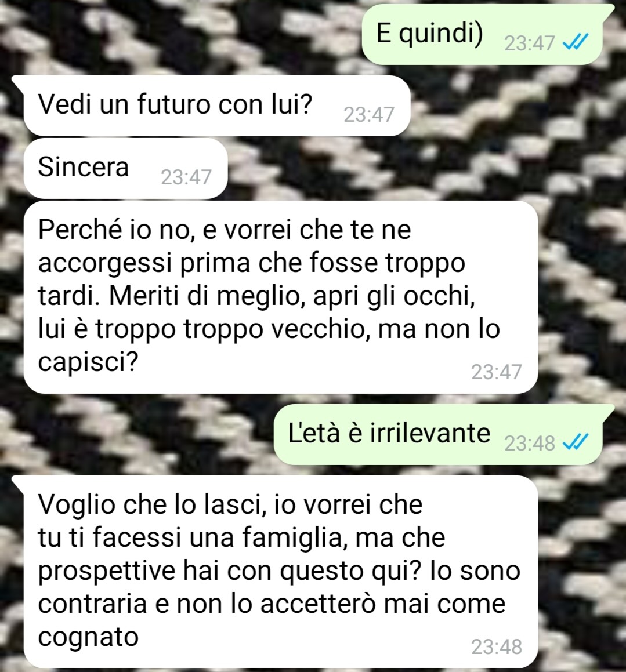Tap the read checkmarks on 'L'età è irrilevante'
Viewport: 626px width, 672px height.
[x=575, y=442]
